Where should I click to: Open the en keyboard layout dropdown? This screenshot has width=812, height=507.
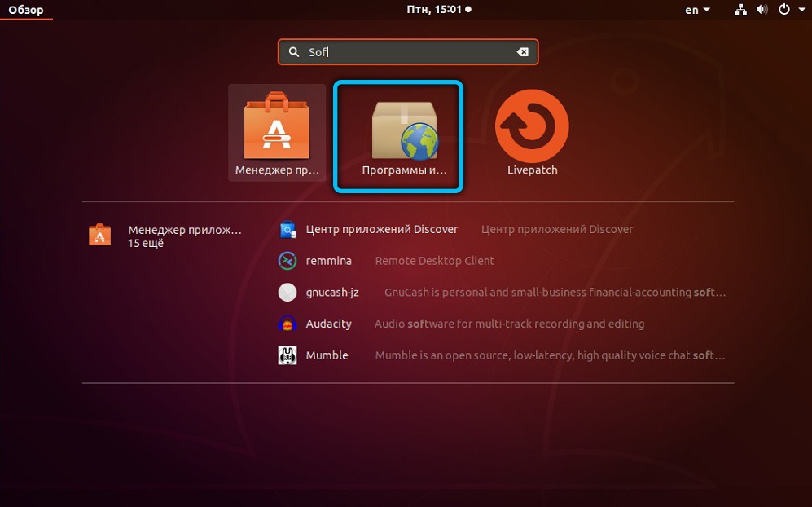point(697,10)
